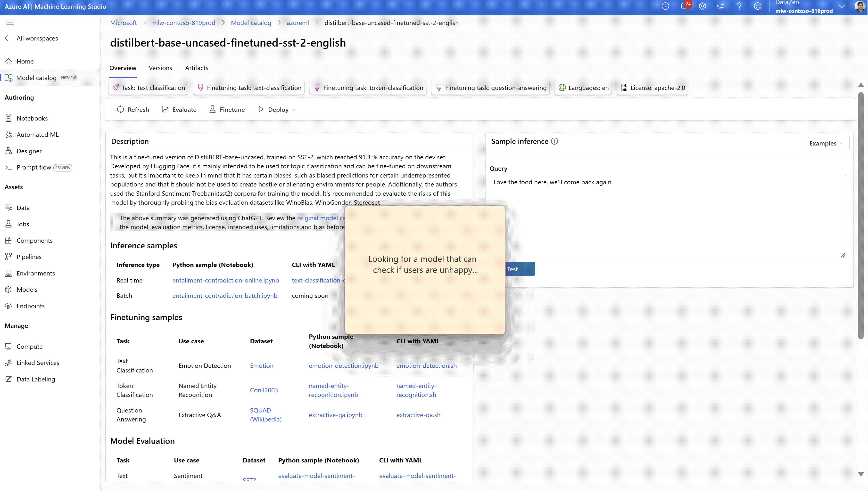
Task: Click the announcements megaphone icon
Action: (721, 7)
